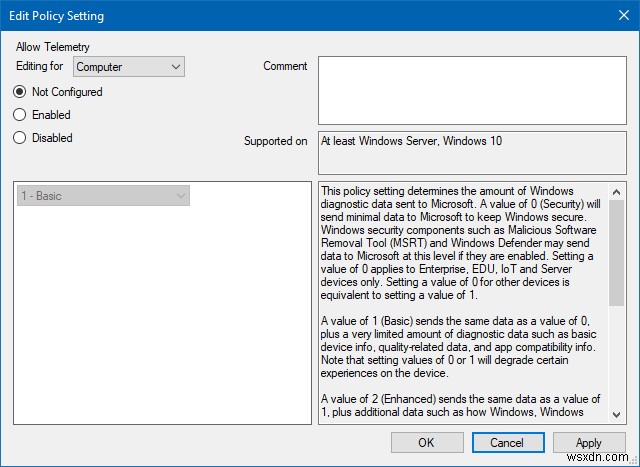The height and width of the screenshot is (467, 640).
Task: Click the policy description text area
Action: pos(464,303)
